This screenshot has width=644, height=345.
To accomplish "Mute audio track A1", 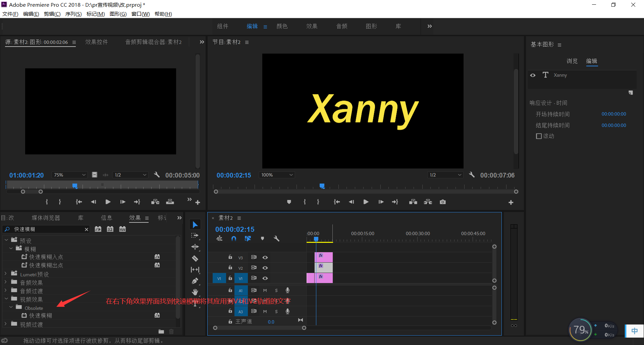I will click(x=265, y=290).
